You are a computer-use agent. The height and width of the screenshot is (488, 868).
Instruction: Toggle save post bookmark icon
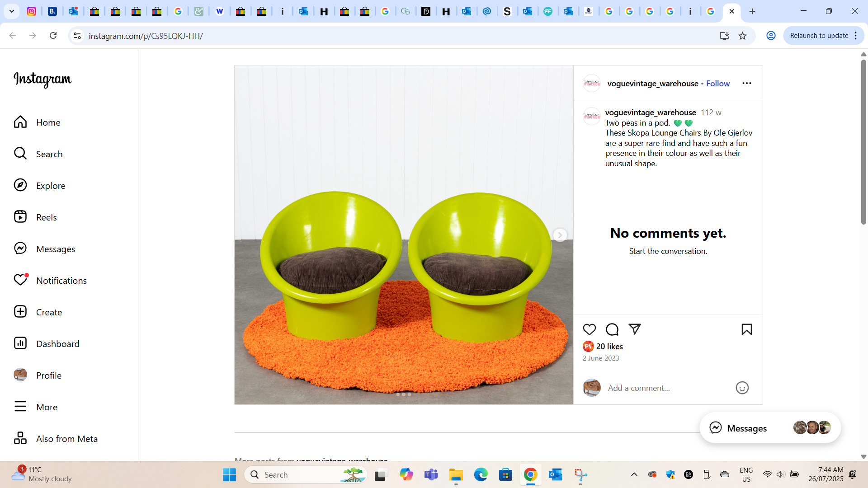tap(747, 329)
